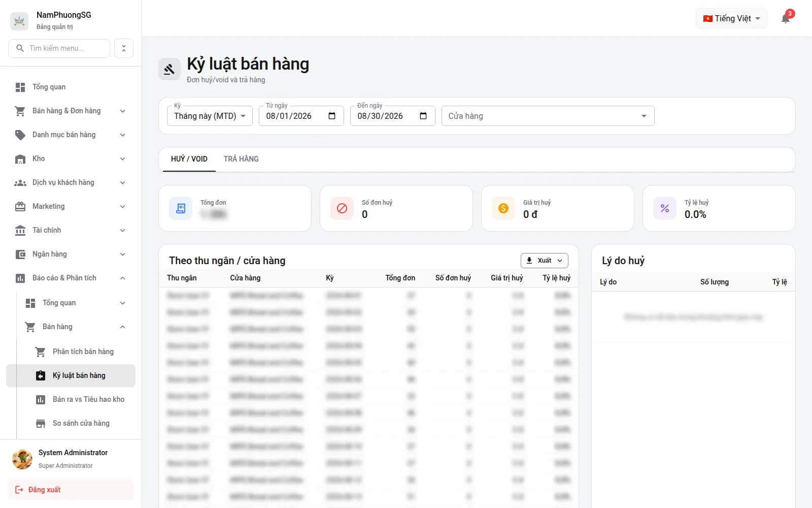Click the Tỷ lệ huỷ table column header

point(557,278)
